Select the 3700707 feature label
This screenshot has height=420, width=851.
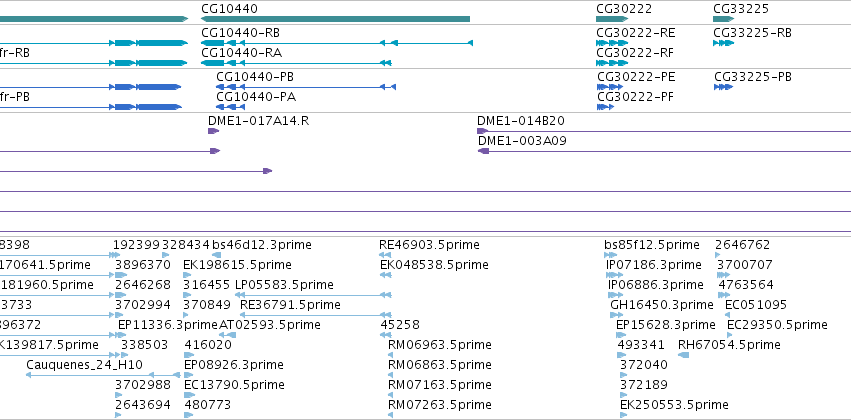(x=745, y=265)
